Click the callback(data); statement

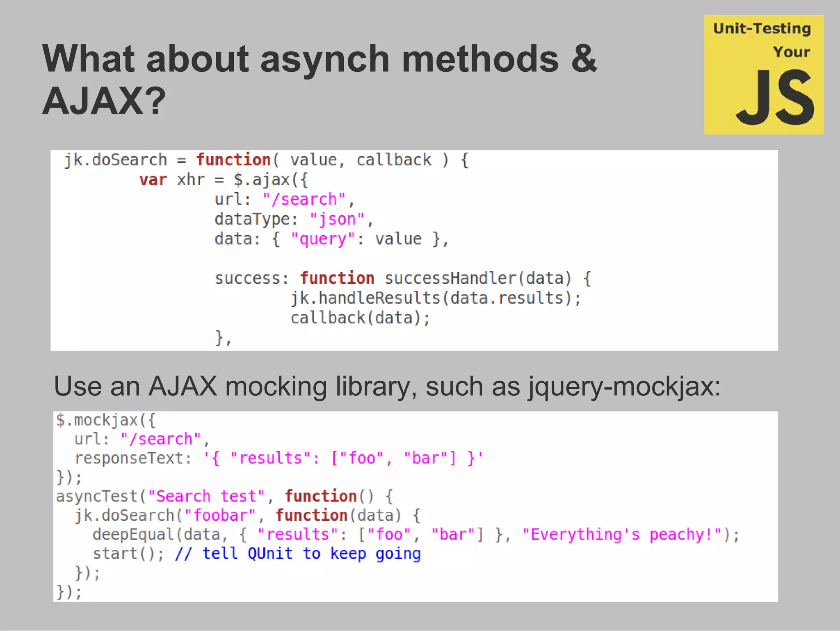tap(360, 318)
